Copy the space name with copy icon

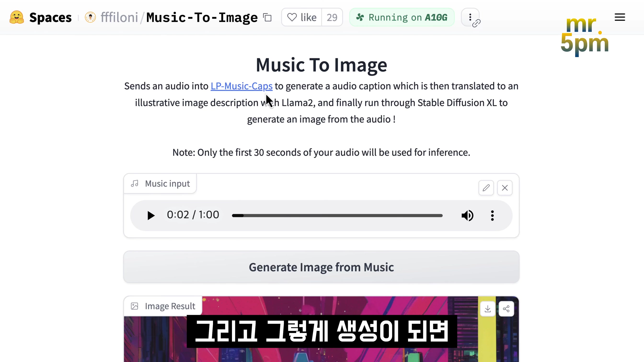(x=267, y=17)
